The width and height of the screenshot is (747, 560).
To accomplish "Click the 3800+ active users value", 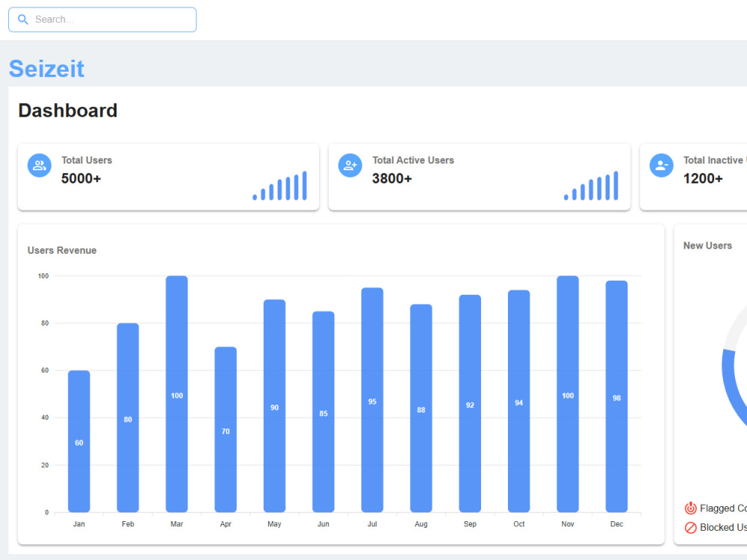I will (x=391, y=178).
